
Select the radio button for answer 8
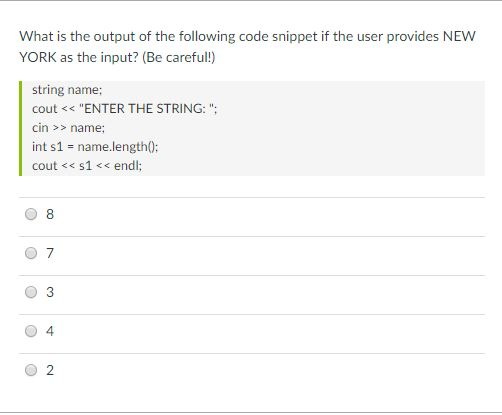point(31,214)
